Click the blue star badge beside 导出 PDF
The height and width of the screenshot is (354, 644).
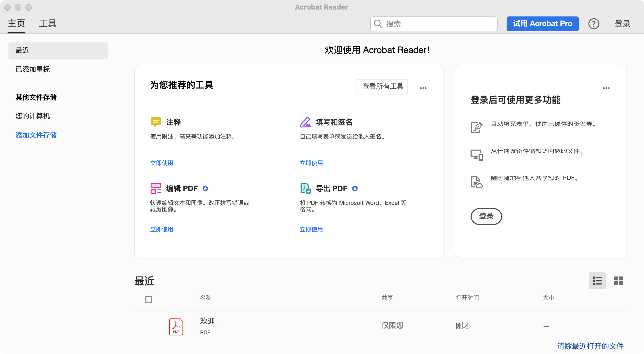[x=355, y=188]
